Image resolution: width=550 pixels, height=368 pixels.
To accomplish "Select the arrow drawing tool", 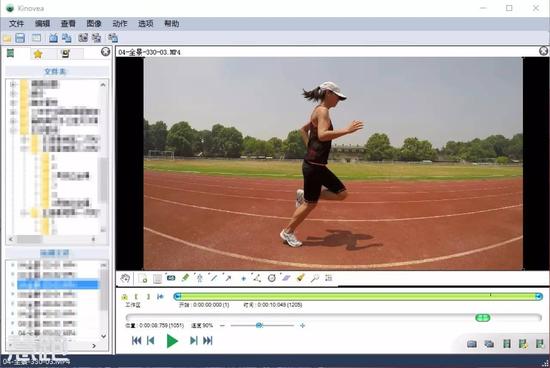I will tap(228, 278).
